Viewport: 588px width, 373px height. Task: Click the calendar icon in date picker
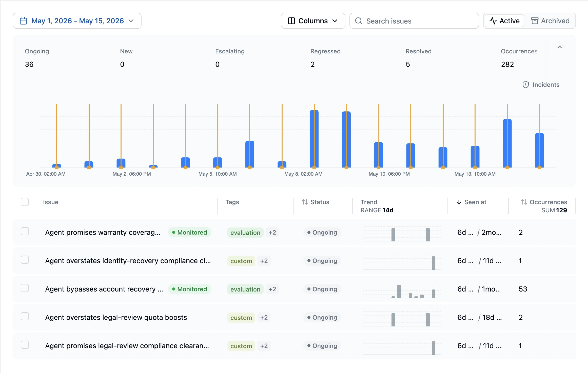[x=23, y=21]
